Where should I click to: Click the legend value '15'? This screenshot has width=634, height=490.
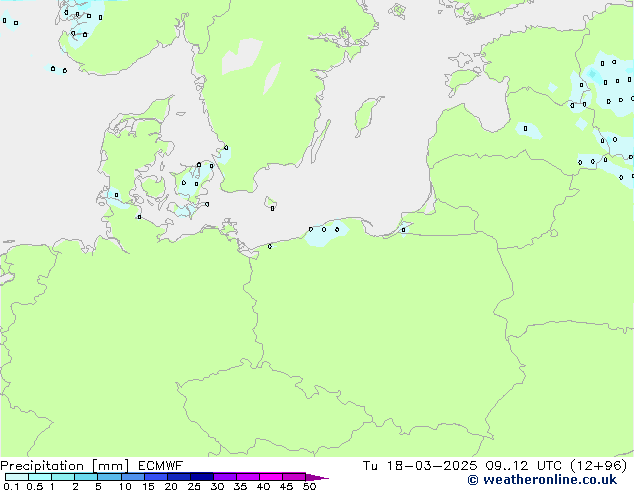click(x=148, y=486)
